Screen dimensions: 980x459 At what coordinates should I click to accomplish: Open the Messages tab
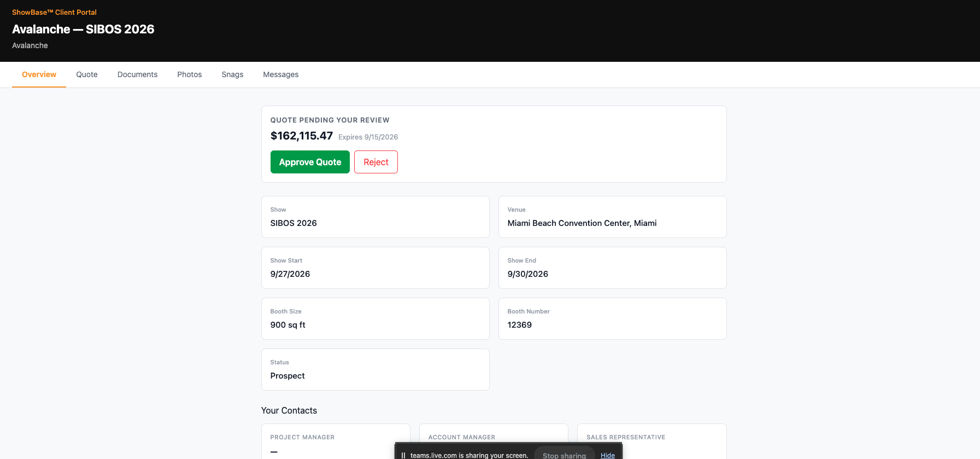pos(280,74)
